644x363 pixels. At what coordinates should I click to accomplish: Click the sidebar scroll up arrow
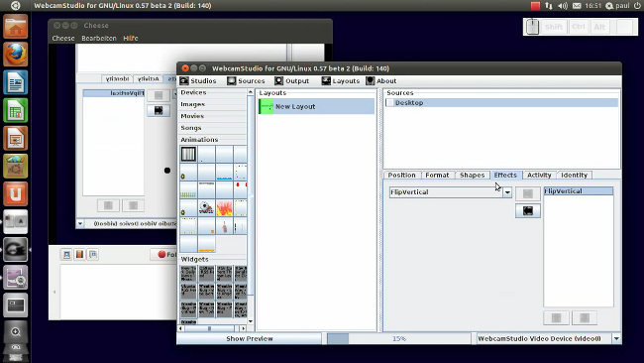click(251, 92)
